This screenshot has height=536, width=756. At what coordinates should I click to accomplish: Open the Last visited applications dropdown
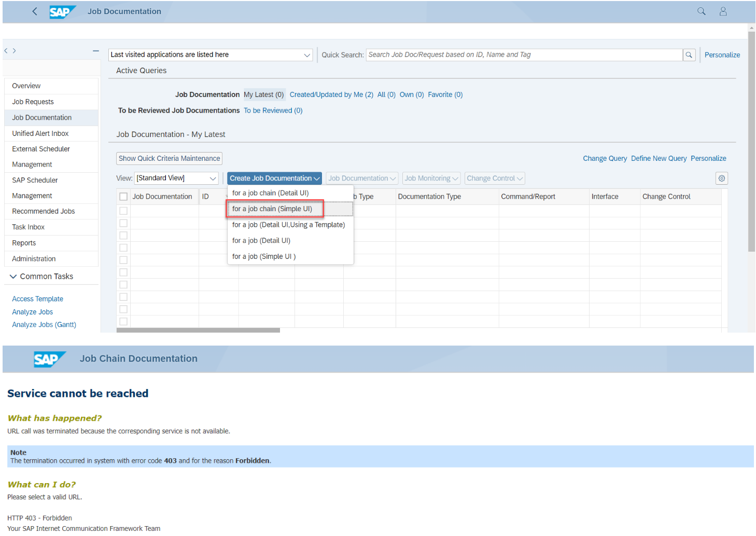click(211, 55)
